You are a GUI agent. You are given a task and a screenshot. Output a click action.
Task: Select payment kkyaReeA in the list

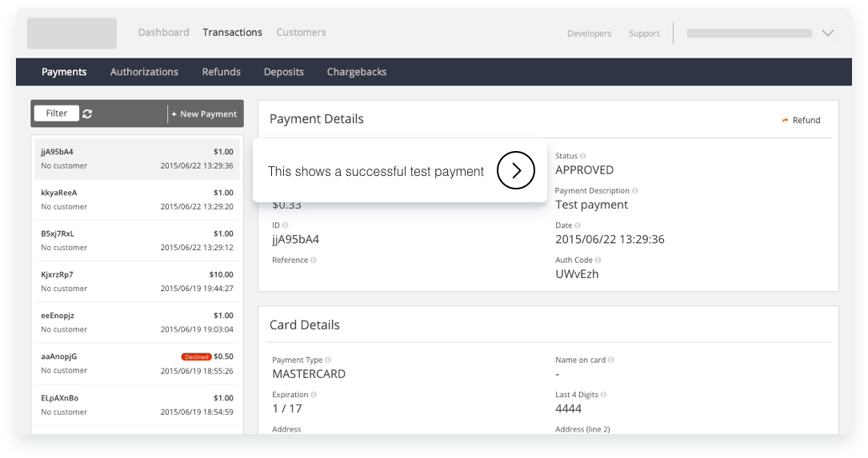(x=138, y=200)
